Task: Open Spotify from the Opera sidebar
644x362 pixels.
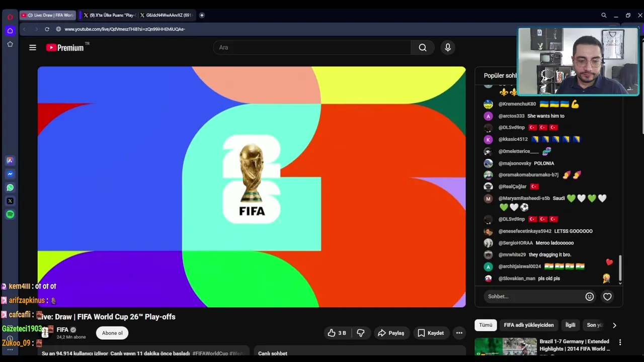Action: 10,215
